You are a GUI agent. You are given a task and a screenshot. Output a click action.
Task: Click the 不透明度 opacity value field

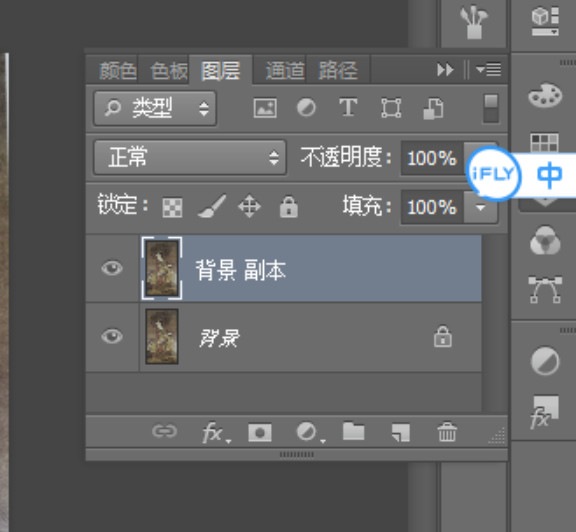pyautogui.click(x=432, y=158)
